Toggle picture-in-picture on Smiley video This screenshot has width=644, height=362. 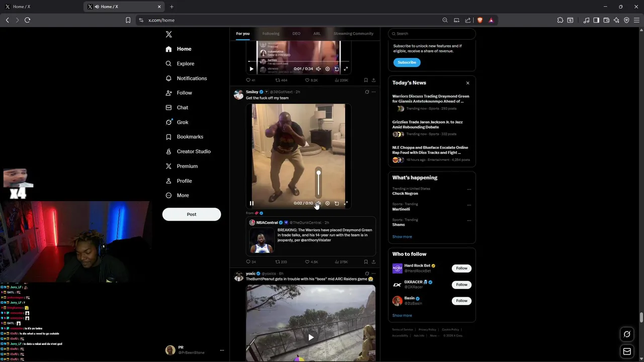337,203
